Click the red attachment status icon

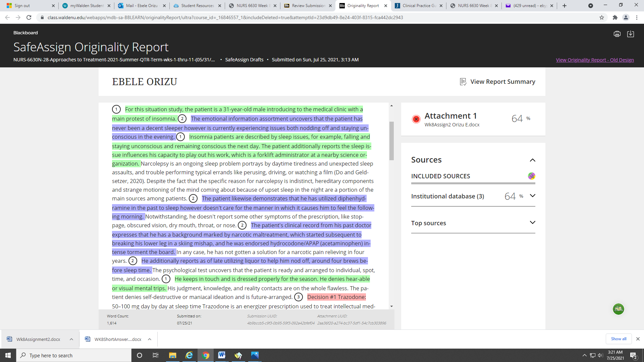coord(416,119)
